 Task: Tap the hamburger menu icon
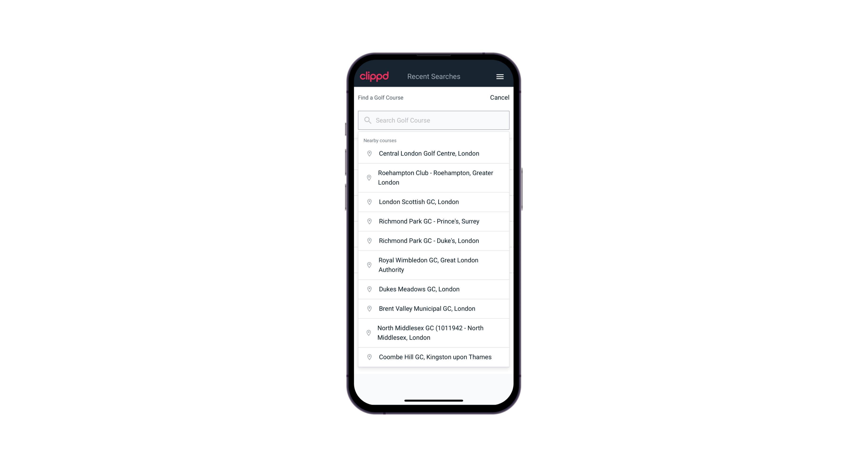pos(500,76)
